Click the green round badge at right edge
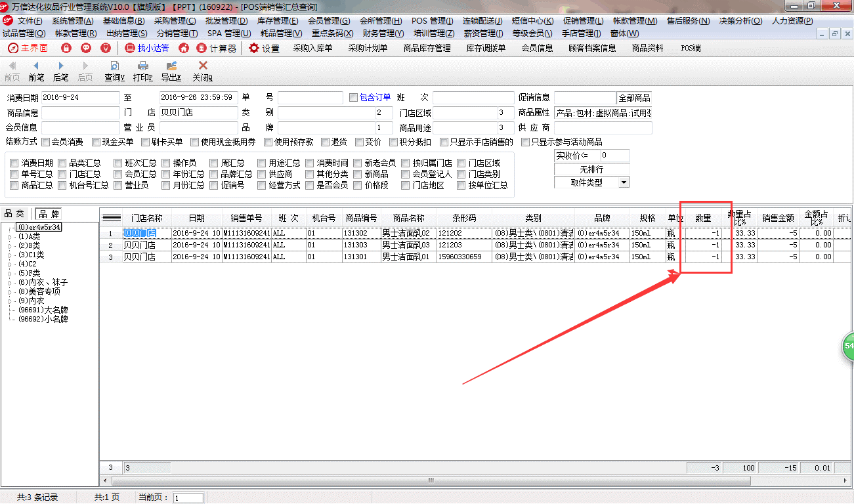This screenshot has height=504, width=854. [848, 346]
